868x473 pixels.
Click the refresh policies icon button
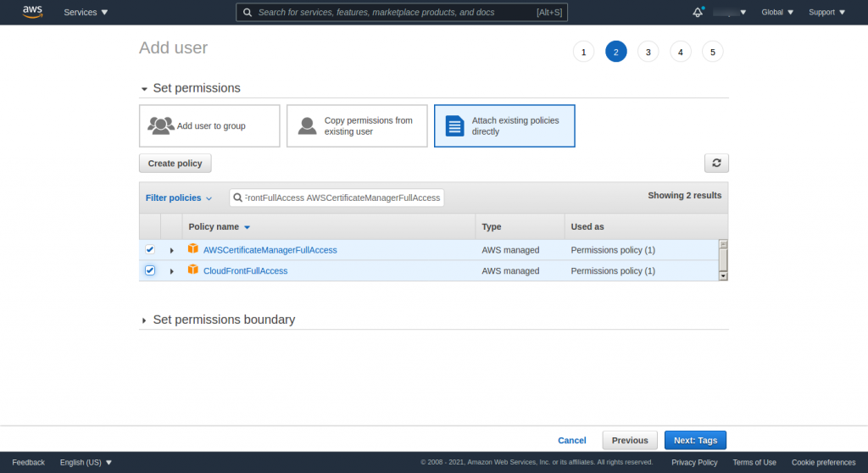tap(716, 163)
